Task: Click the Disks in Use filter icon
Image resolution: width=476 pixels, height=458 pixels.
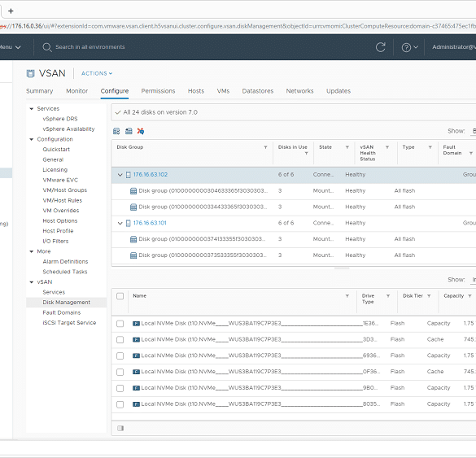Action: [x=306, y=153]
